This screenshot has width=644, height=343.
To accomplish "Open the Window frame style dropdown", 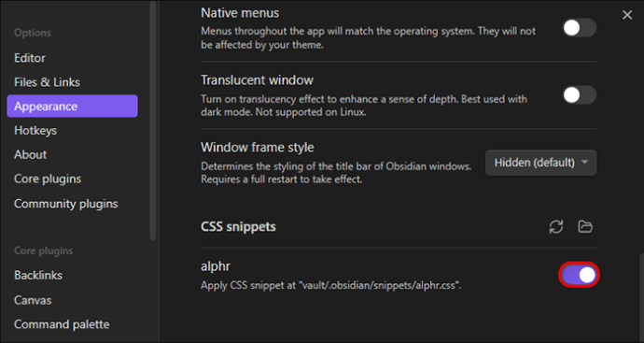I will pyautogui.click(x=541, y=163).
